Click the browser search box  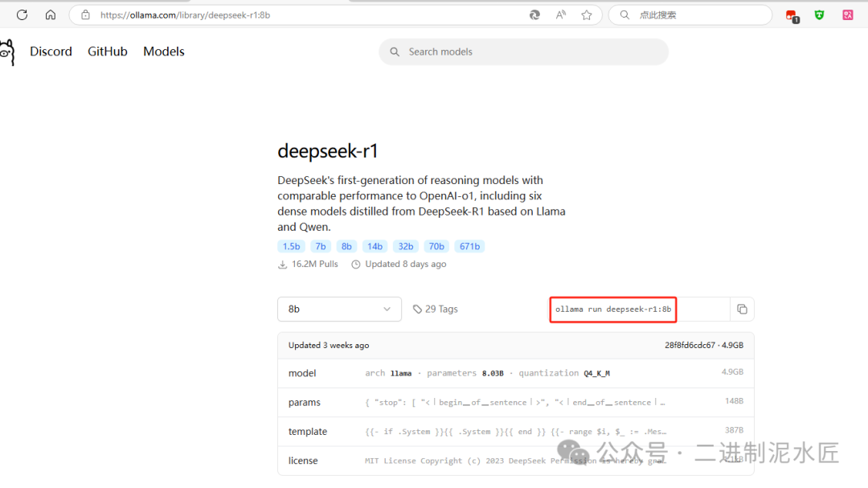click(x=690, y=15)
